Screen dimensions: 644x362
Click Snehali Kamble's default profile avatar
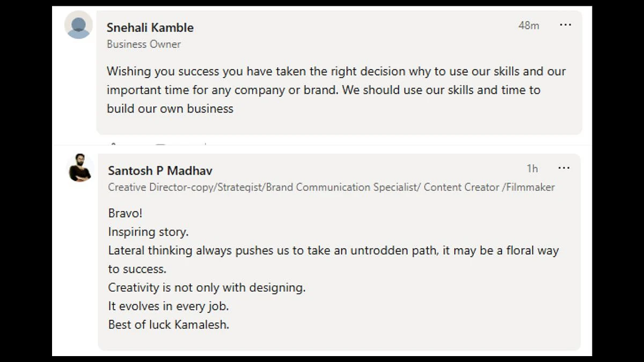pos(78,25)
